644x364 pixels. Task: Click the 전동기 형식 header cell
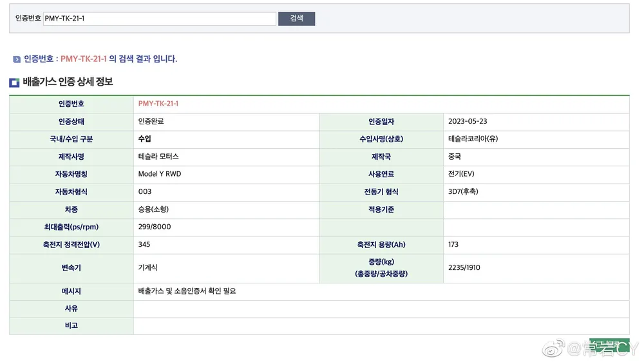[381, 192]
